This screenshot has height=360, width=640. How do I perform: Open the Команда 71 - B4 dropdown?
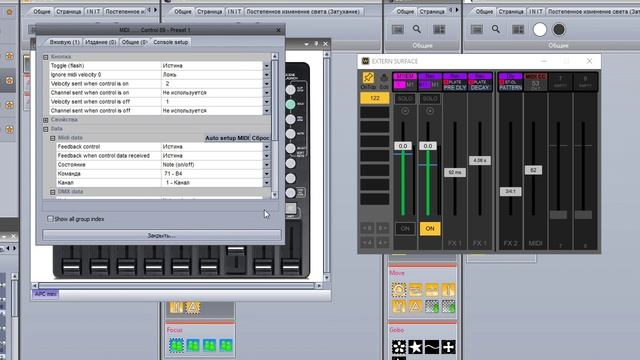(267, 174)
